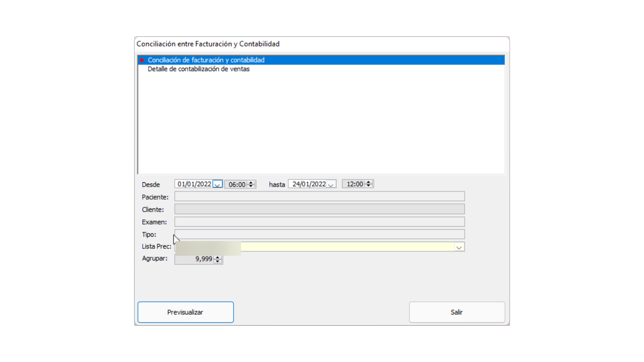Expand the Lista Prec combo box

point(459,247)
